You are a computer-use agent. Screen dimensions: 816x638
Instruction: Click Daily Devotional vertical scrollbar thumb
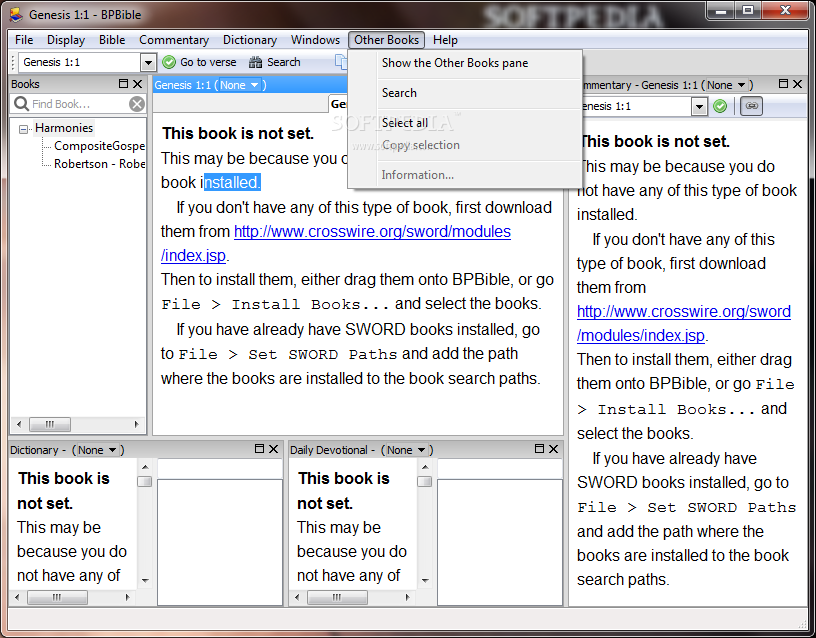pyautogui.click(x=425, y=481)
